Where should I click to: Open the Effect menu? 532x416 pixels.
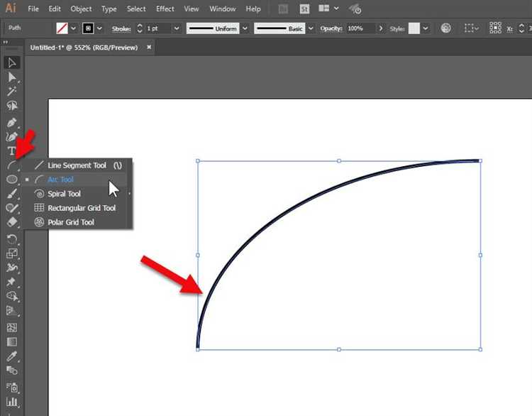click(x=165, y=9)
